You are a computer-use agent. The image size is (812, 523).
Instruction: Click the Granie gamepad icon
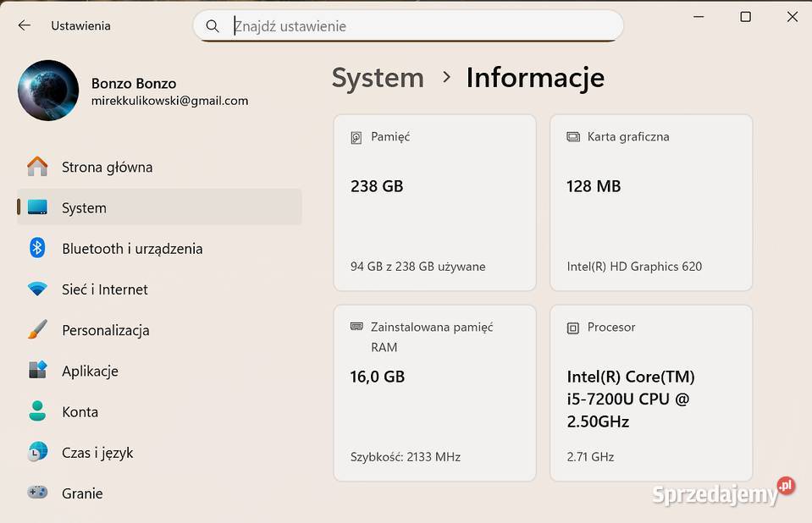click(x=37, y=493)
